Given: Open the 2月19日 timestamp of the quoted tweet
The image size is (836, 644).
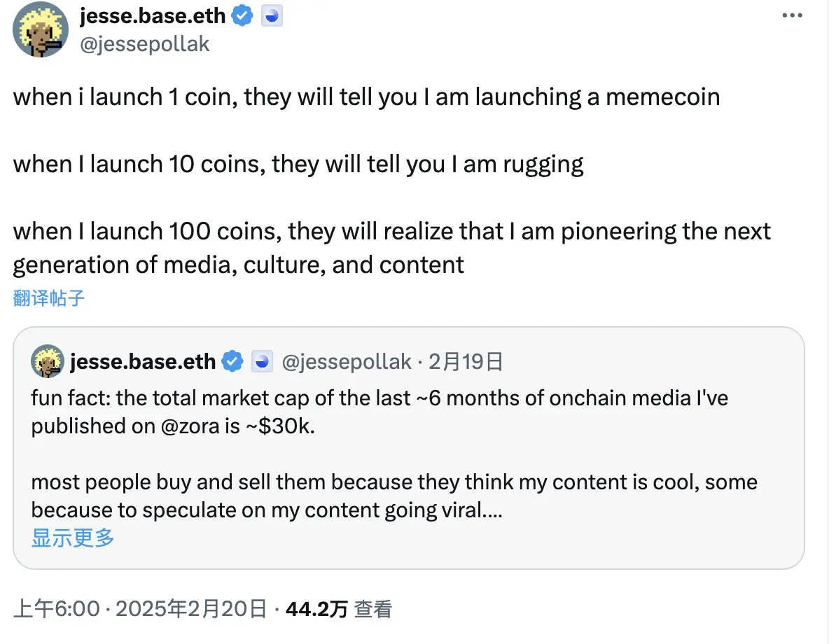Looking at the screenshot, I should [465, 361].
